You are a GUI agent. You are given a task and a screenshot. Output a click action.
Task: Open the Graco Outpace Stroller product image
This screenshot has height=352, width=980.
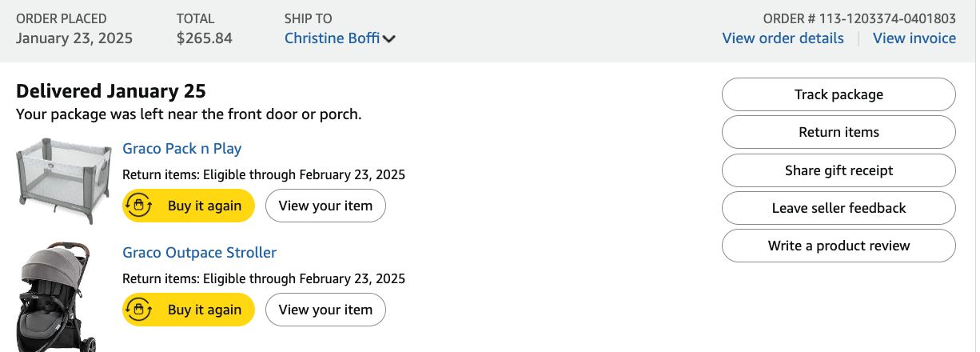coord(56,298)
